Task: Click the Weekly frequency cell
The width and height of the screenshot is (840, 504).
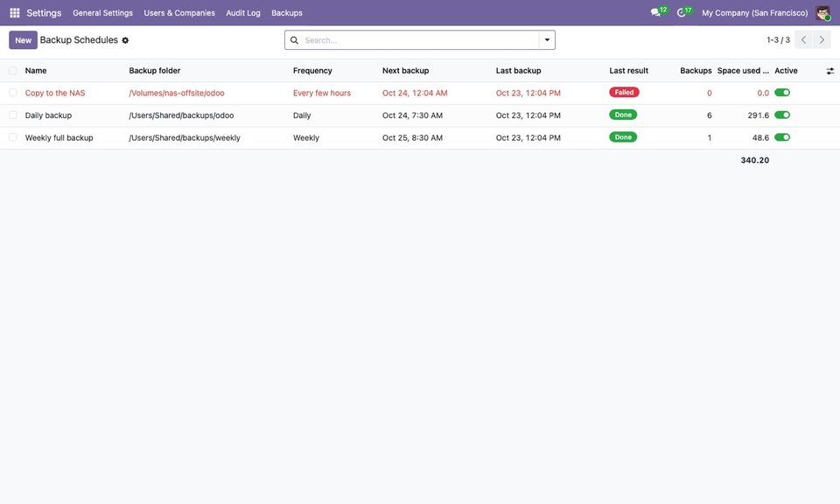Action: [x=306, y=137]
